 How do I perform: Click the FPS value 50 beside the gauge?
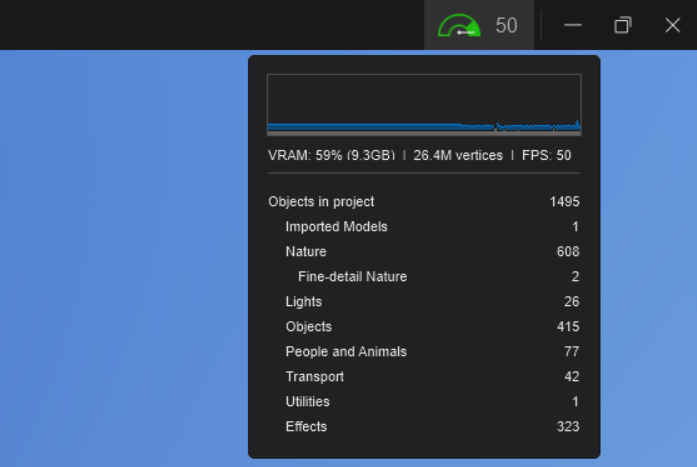[506, 26]
